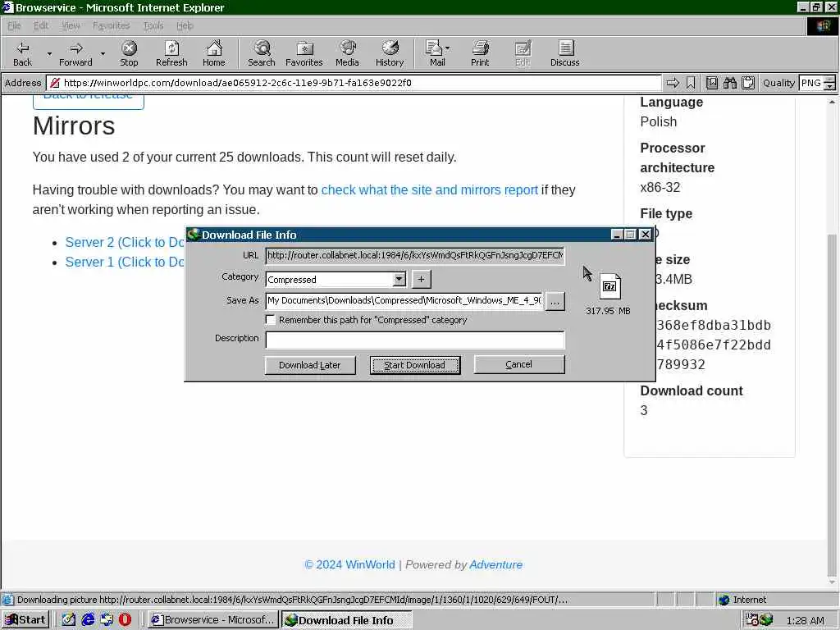
Task: Open the Favorites menu
Action: coord(112,25)
